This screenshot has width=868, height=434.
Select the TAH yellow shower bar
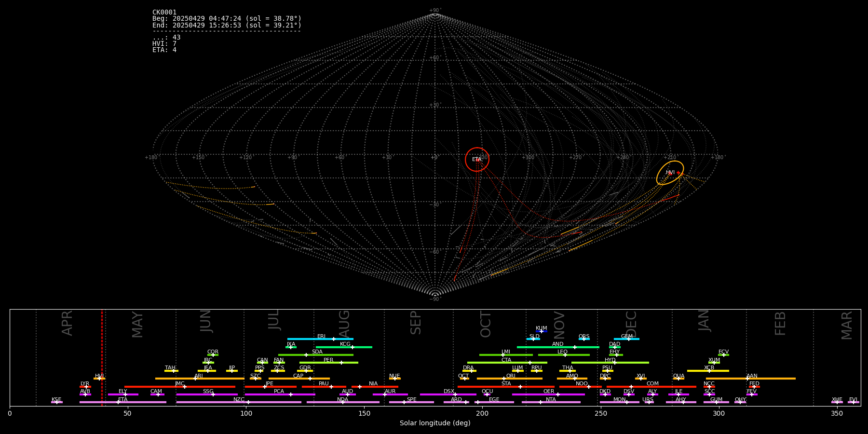pos(171,371)
